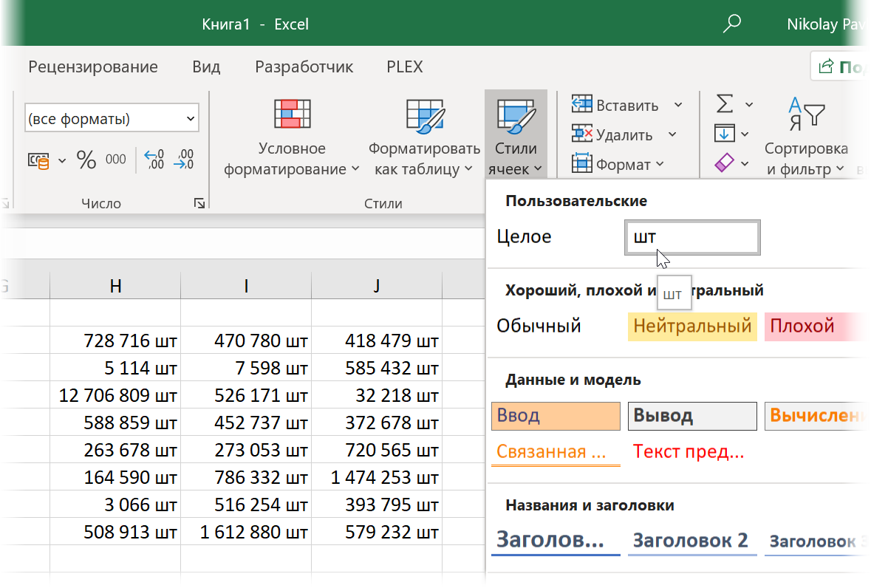Click cell with 1 612 880 шт

point(245,531)
